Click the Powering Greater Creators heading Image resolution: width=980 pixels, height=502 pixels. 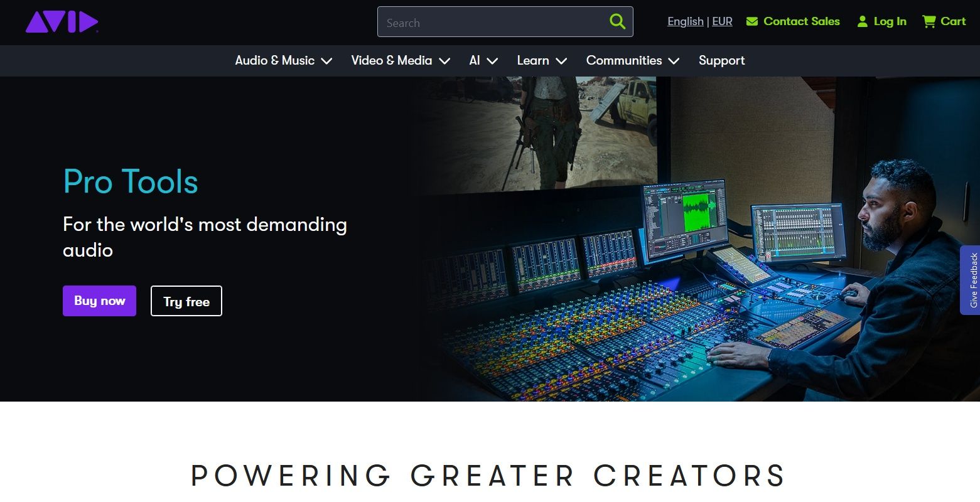point(488,475)
